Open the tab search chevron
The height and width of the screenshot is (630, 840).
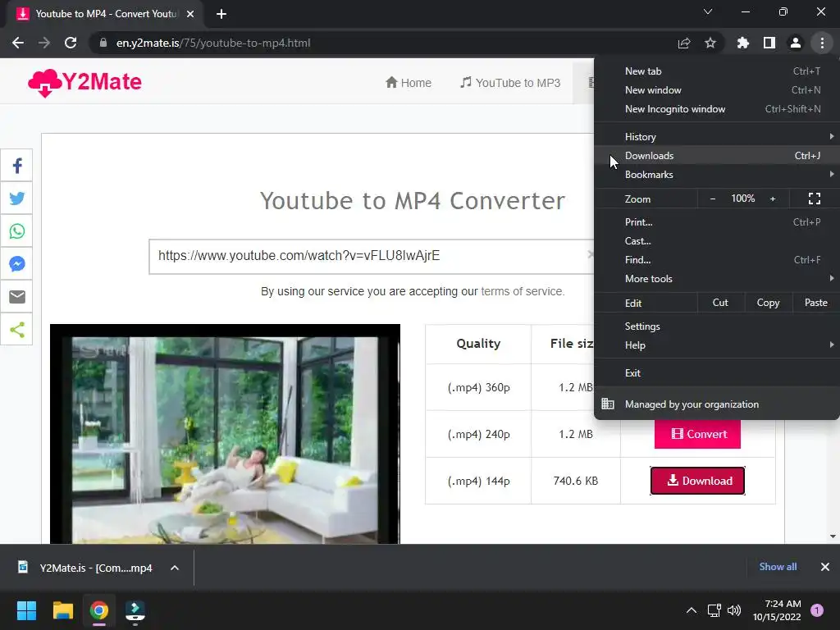708,11
